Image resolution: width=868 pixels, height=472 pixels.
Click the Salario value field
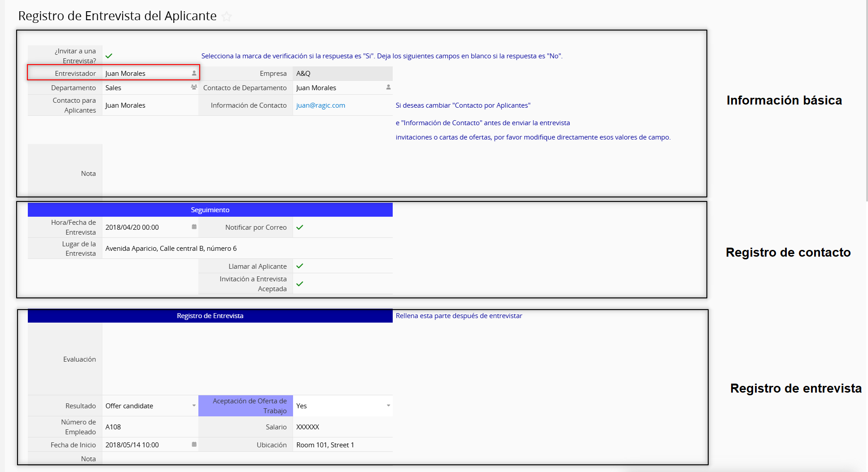point(342,427)
